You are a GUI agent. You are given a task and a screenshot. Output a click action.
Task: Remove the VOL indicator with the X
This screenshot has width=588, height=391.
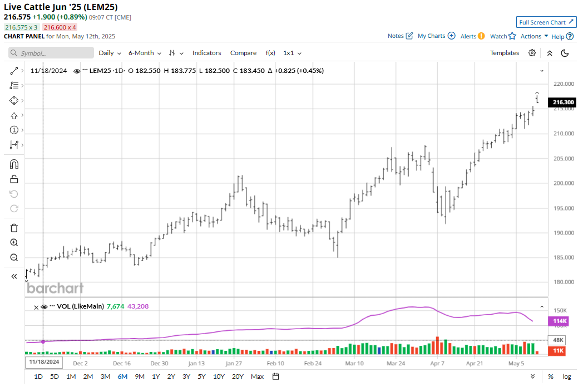click(36, 307)
